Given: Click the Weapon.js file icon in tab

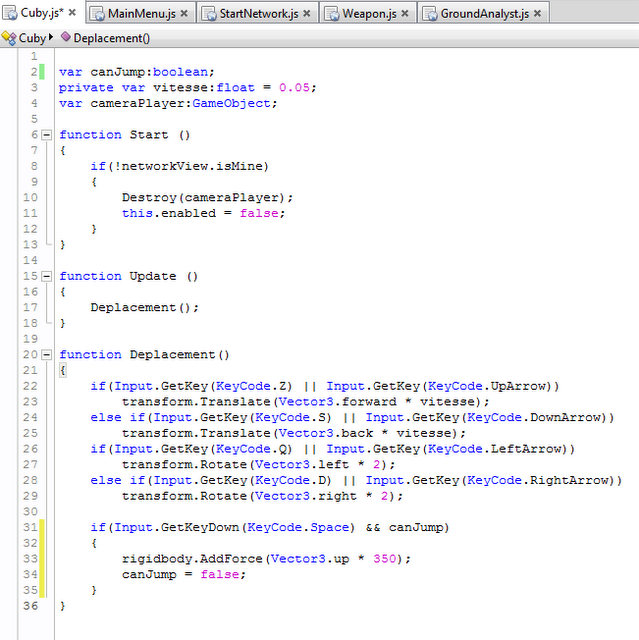Looking at the screenshot, I should tap(331, 14).
